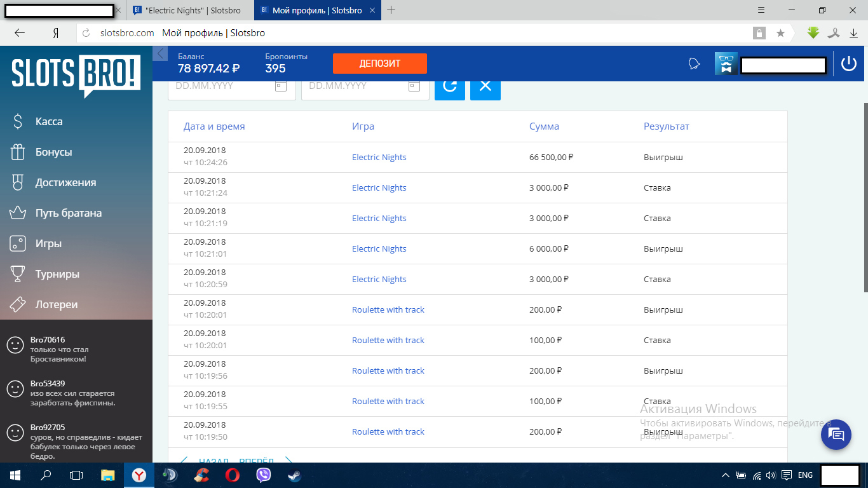The height and width of the screenshot is (488, 868).
Task: Open Турниры in the sidebar
Action: click(57, 274)
